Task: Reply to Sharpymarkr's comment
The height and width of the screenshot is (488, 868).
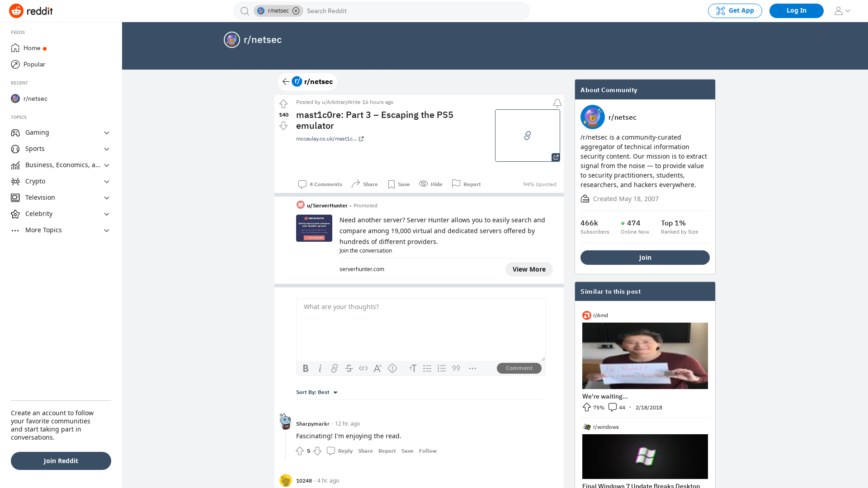Action: pos(340,451)
